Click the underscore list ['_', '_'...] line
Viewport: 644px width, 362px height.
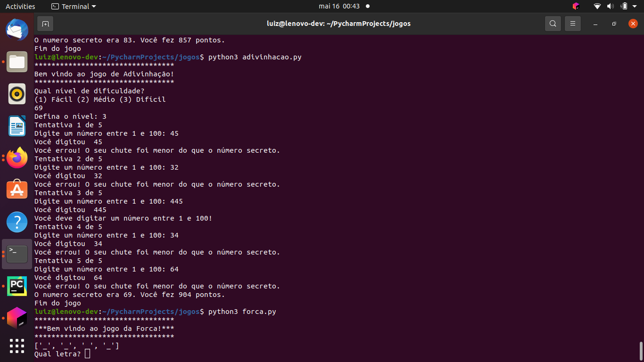point(77,346)
